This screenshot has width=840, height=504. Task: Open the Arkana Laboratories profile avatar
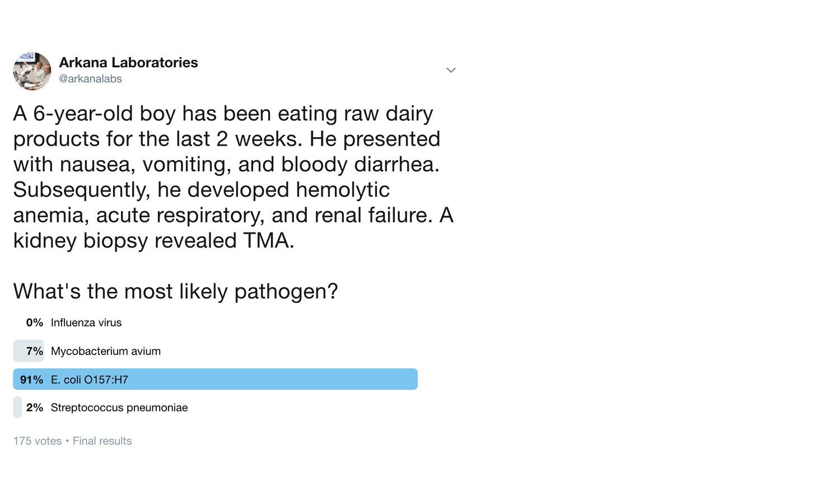(32, 71)
